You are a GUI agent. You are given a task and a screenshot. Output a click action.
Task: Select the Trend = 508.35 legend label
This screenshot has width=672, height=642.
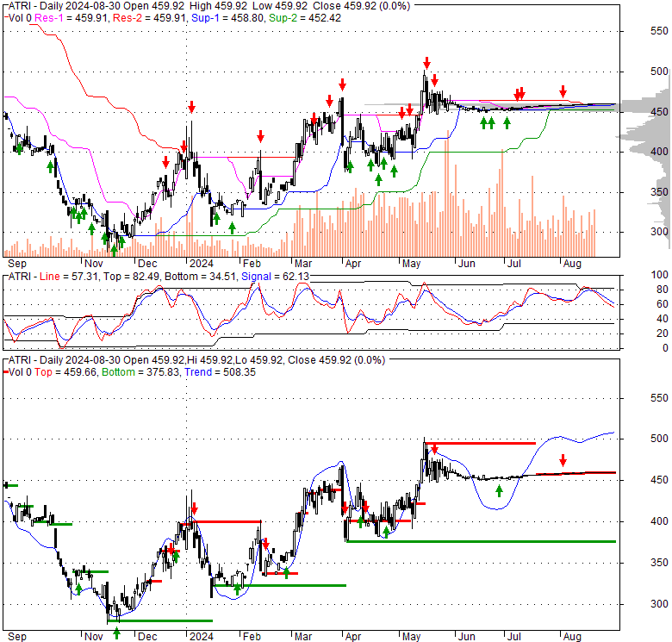220,372
